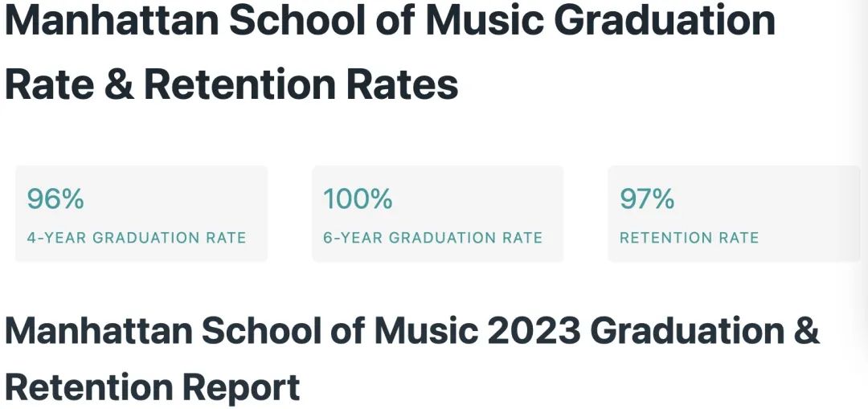Click the word '2023' in subheading
Image resolution: width=868 pixels, height=409 pixels.
tap(534, 330)
